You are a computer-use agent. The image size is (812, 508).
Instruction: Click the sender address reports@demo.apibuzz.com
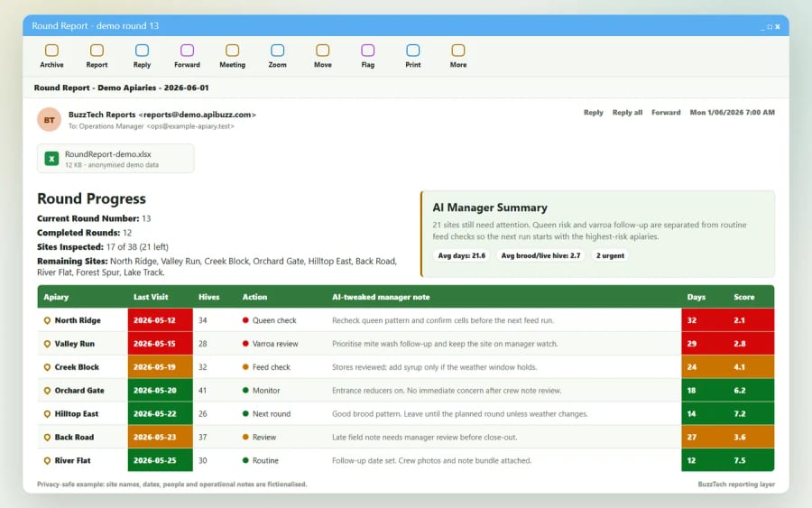coord(197,115)
